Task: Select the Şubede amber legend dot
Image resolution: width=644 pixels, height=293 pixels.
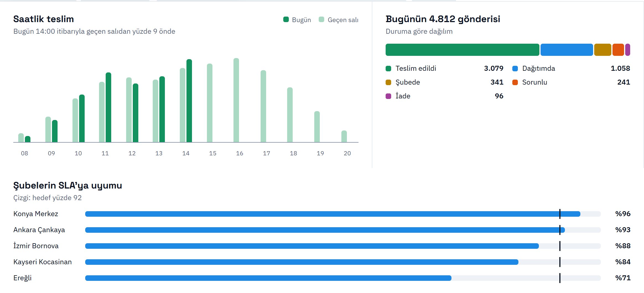Action: 388,82
